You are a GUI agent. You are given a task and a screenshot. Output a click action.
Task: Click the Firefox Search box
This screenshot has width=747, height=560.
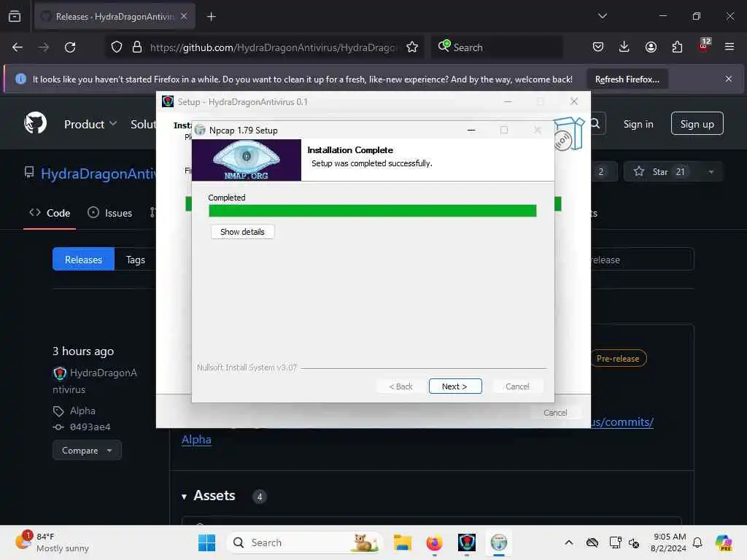(497, 47)
